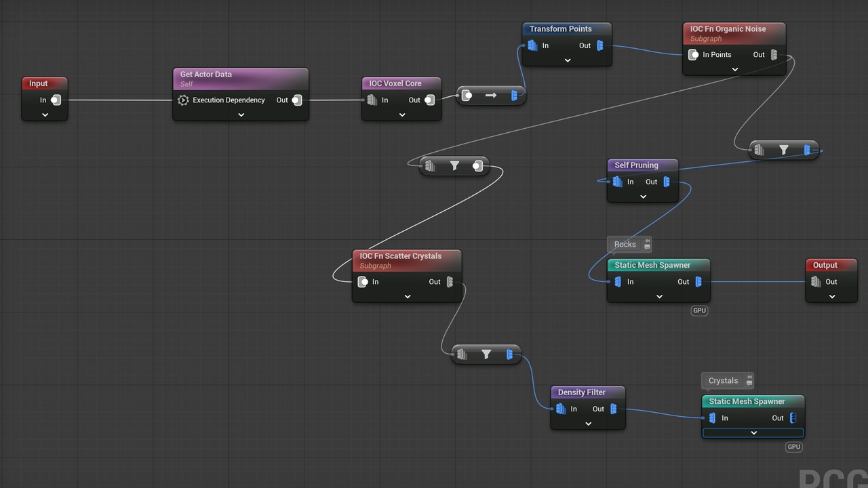Screen dimensions: 868x488
Task: Click the In pin of Density Filter
Action: [x=561, y=409]
